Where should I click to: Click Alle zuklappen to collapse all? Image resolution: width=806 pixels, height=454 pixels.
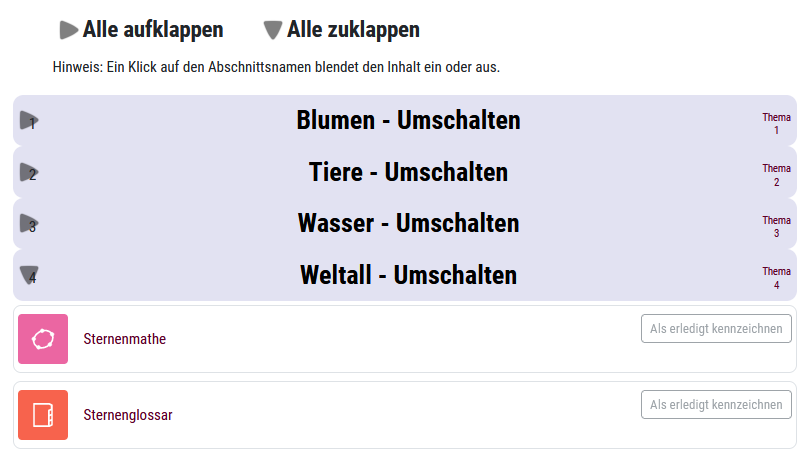pos(353,30)
